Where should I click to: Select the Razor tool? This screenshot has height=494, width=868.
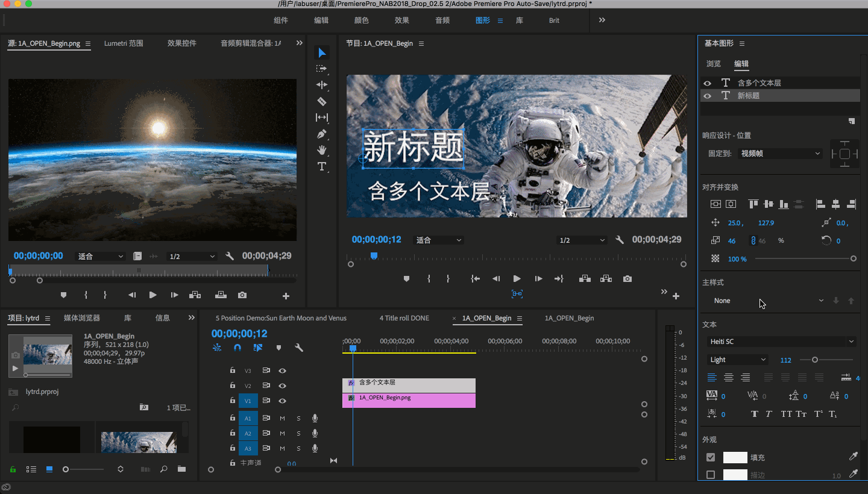click(322, 101)
